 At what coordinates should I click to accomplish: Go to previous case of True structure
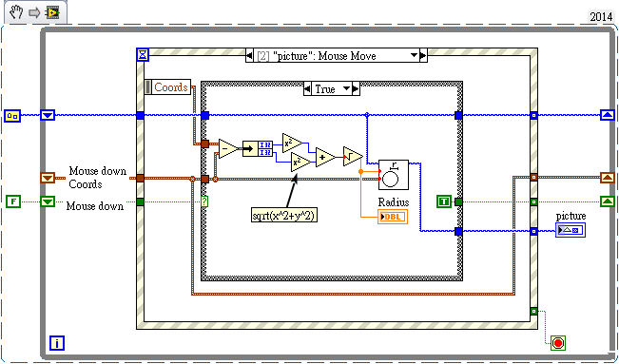(x=307, y=88)
